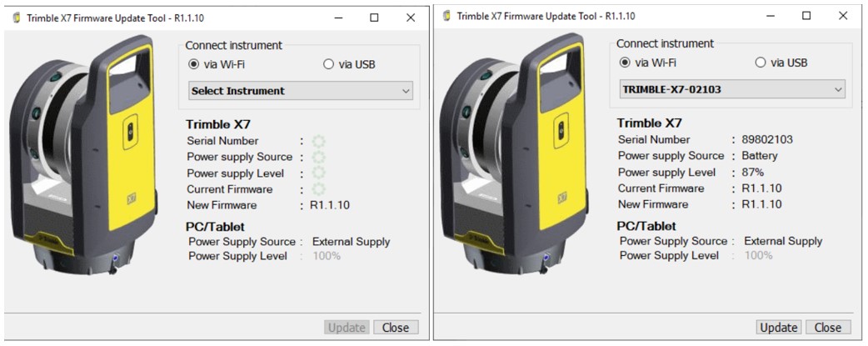Maximize the left Firmware Update Tool window
Screen dimensions: 868x346
click(x=374, y=18)
